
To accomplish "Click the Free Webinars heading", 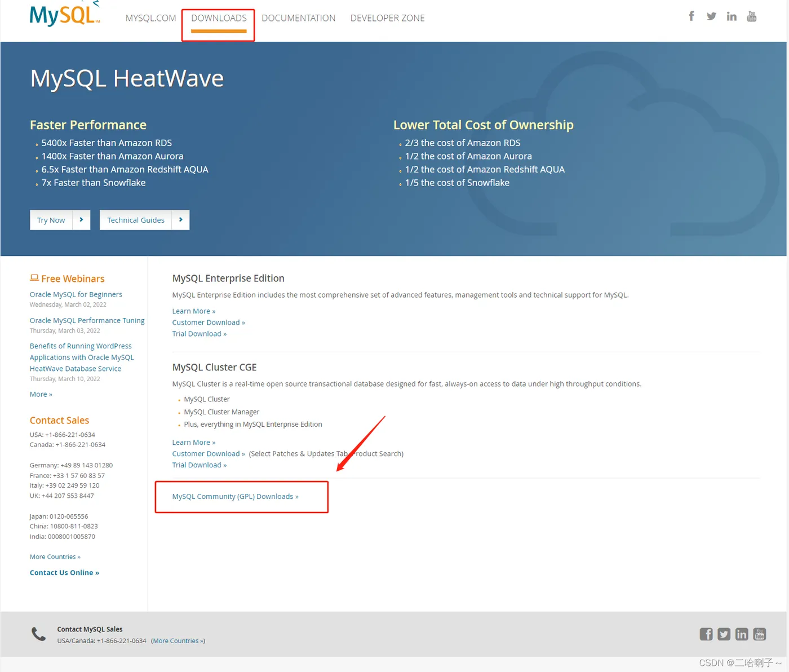I will 73,278.
